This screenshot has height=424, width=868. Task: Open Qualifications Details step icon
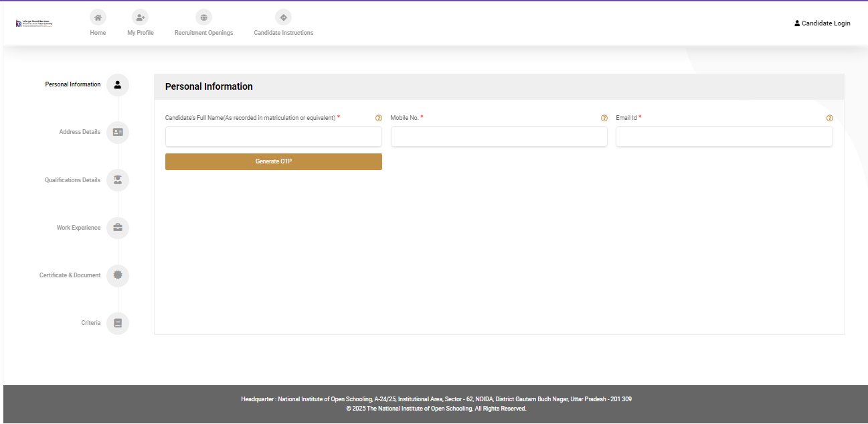118,180
